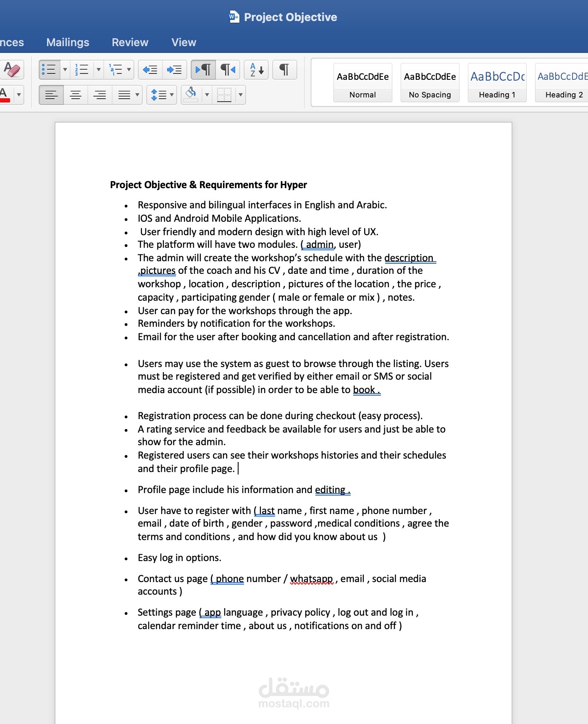Viewport: 588px width, 724px height.
Task: Click the underlined word 'app' in Settings page
Action: tap(213, 612)
